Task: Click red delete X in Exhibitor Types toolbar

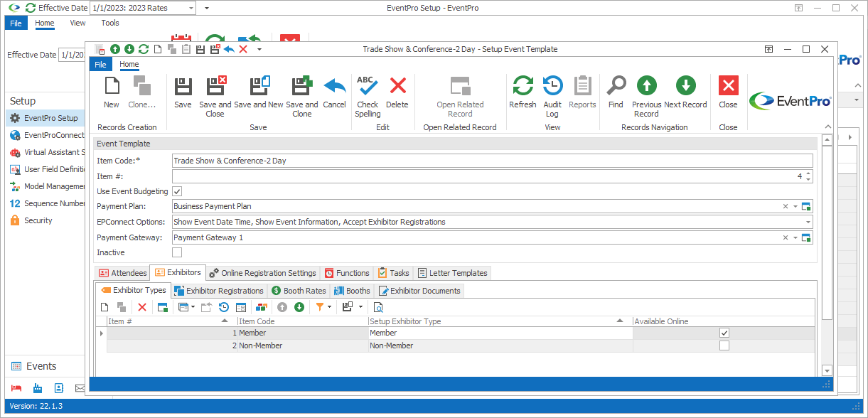Action: (141, 307)
